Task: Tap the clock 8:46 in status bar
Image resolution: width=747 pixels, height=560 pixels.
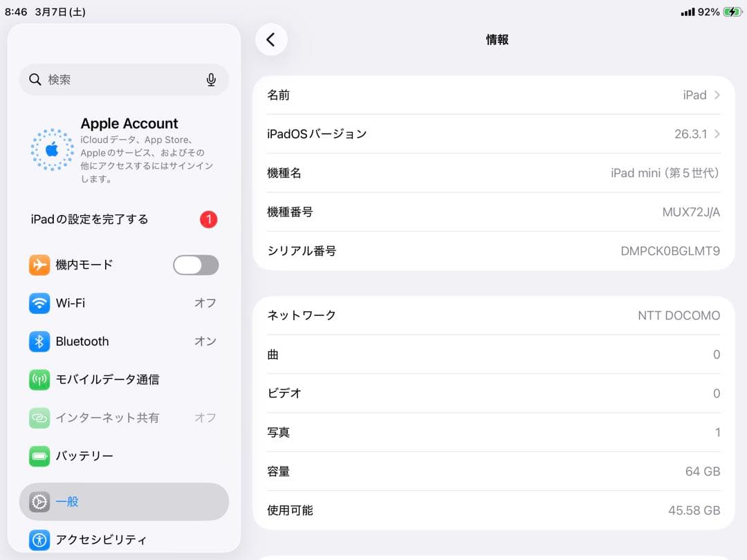Action: pyautogui.click(x=16, y=12)
